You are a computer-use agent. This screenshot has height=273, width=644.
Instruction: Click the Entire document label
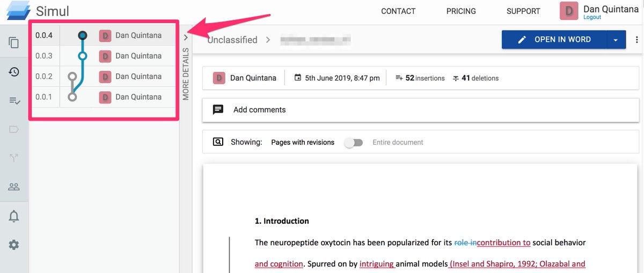[x=398, y=142]
